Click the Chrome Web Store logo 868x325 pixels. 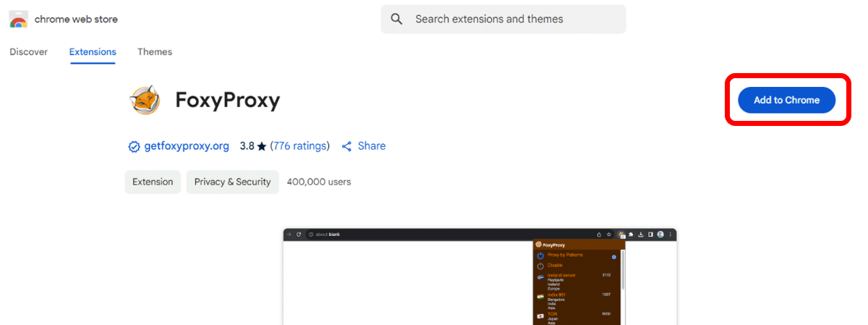click(19, 20)
